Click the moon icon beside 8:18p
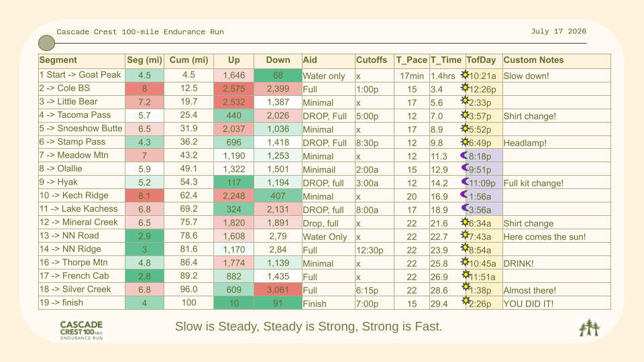 pos(464,155)
